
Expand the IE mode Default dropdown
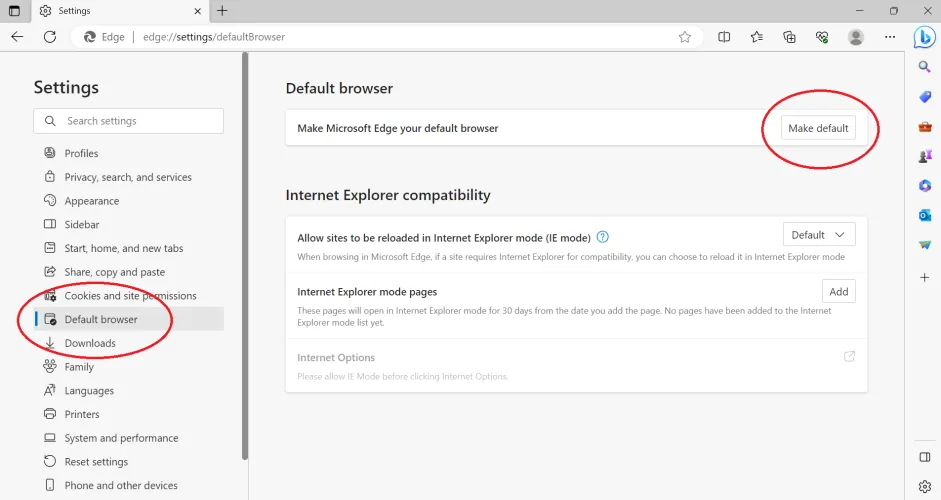click(819, 235)
